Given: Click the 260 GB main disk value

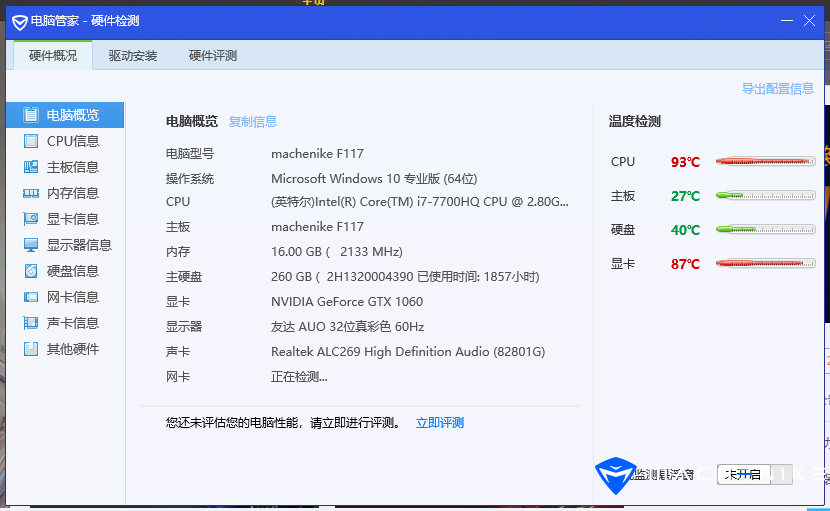Looking at the screenshot, I should point(405,276).
